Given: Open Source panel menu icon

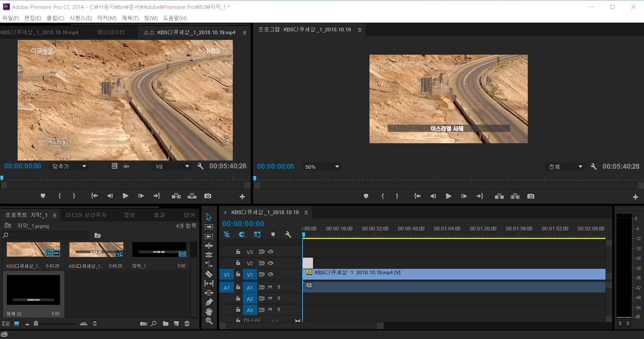Looking at the screenshot, I should coord(245,33).
